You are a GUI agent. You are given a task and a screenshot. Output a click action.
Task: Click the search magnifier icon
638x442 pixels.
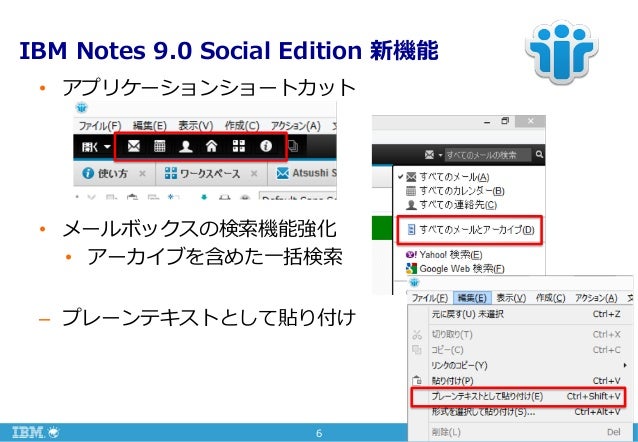(539, 154)
